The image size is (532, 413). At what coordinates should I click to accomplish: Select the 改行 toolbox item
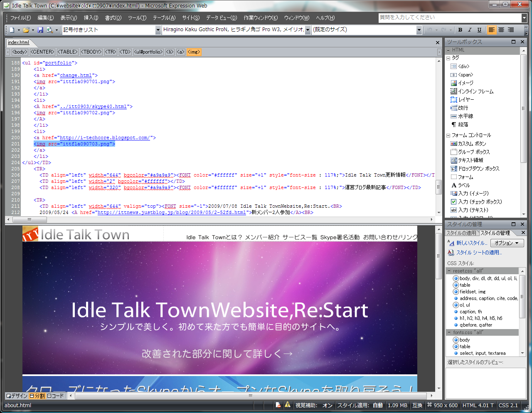[459, 108]
